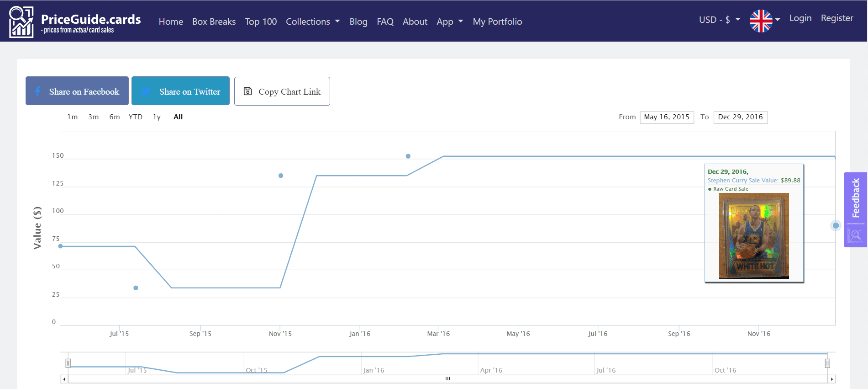Click the right navigator handle
The image size is (868, 389).
click(x=827, y=363)
